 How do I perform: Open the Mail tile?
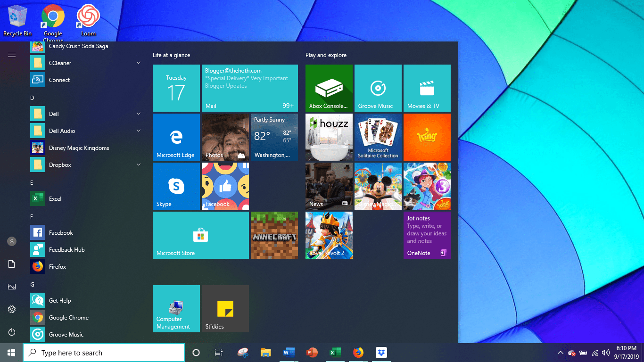250,88
